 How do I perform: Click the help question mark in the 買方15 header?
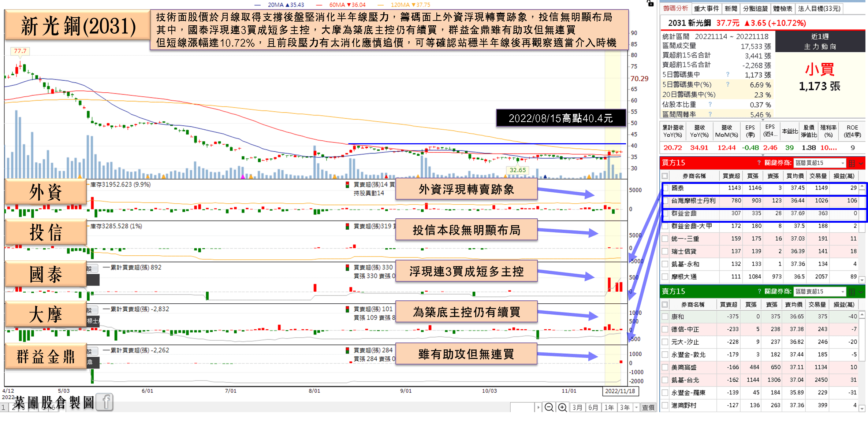[x=759, y=163]
